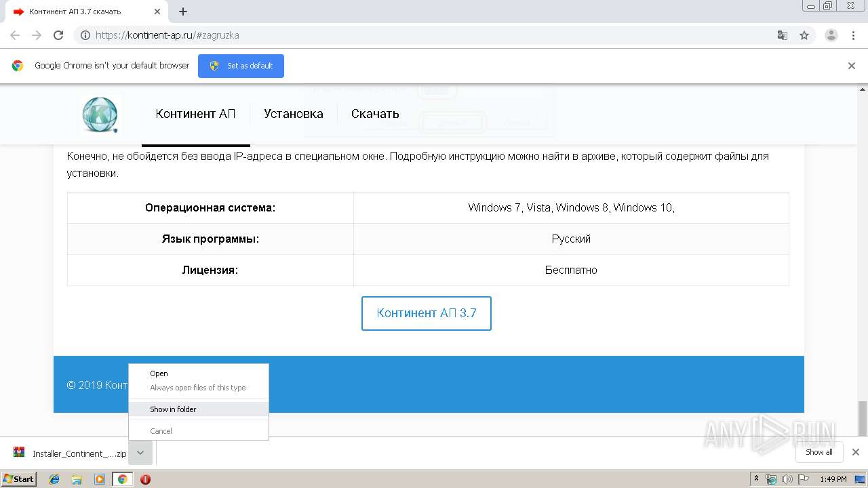Image resolution: width=868 pixels, height=488 pixels.
Task: Toggle download options arrow for Installer_Continent zip
Action: [x=140, y=453]
